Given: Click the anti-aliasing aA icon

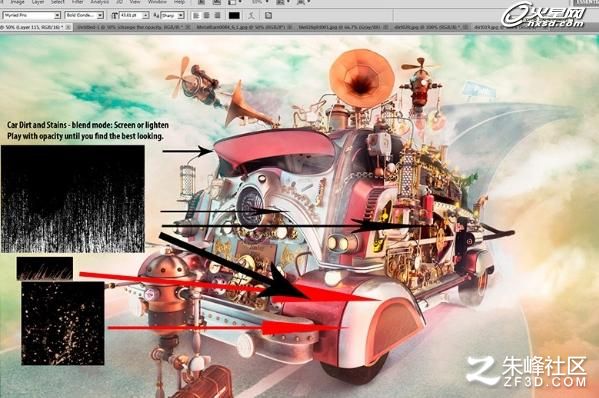Looking at the screenshot, I should click(156, 16).
